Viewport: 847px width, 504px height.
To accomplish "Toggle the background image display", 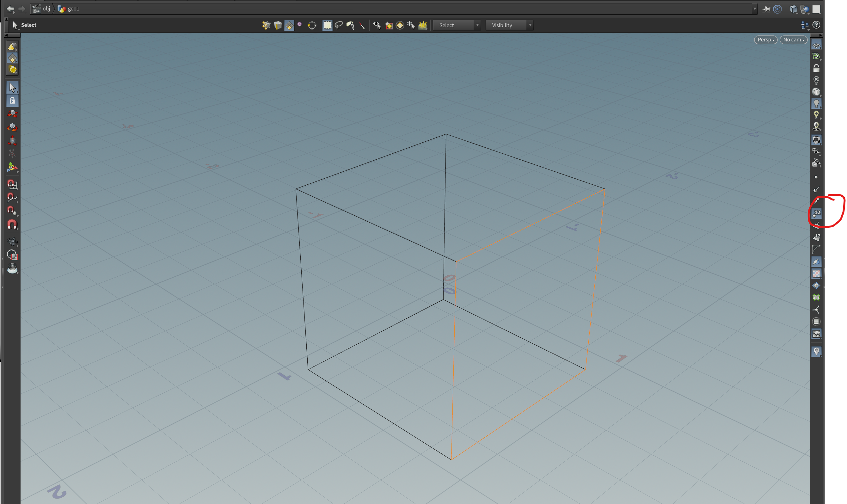I will [x=816, y=334].
